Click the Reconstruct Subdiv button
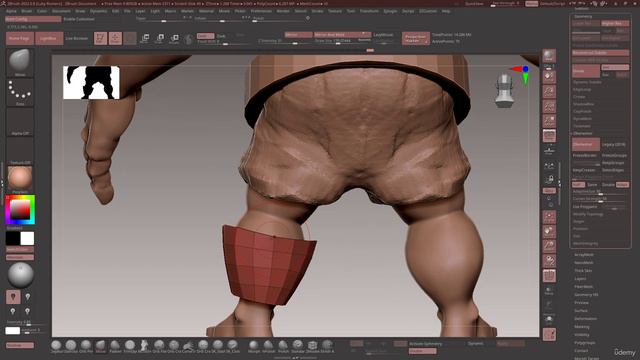This screenshot has width=640, height=360. click(600, 53)
